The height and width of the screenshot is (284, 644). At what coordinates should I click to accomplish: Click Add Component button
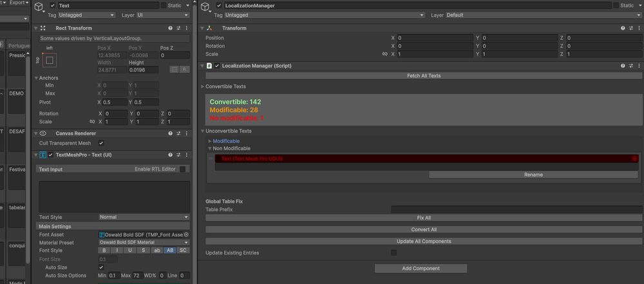tap(421, 269)
